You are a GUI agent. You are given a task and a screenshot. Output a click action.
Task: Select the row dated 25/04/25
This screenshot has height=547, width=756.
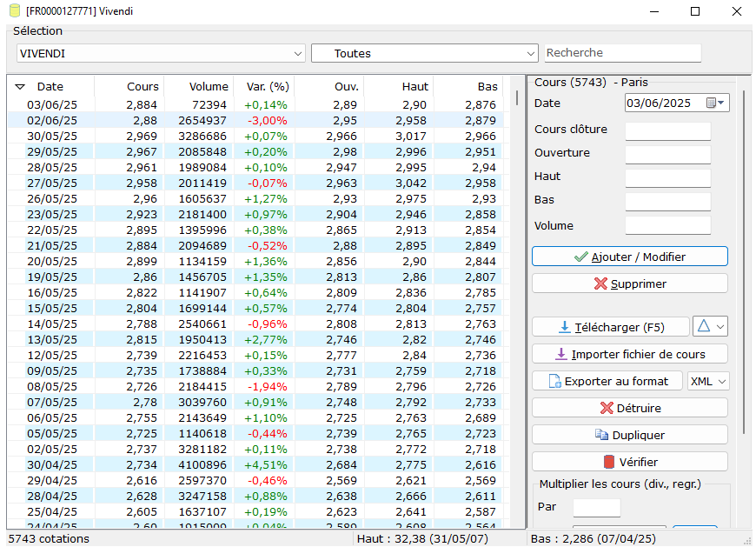click(x=255, y=511)
